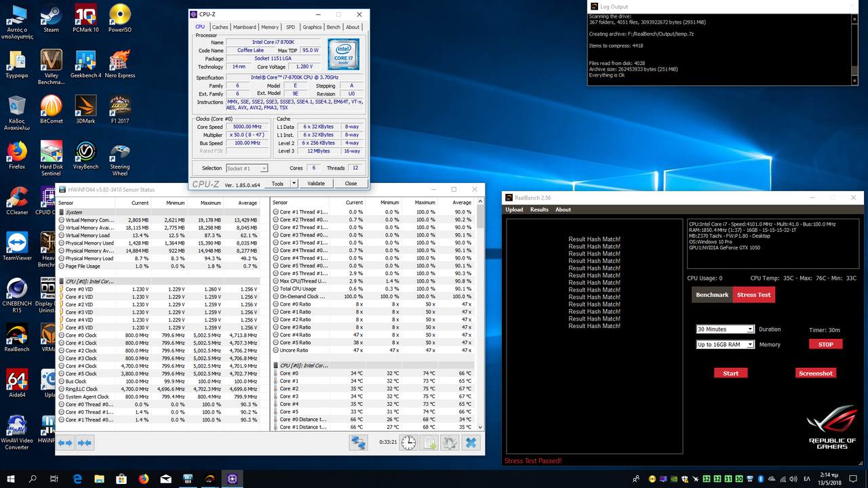Open Microsoft Edge from the taskbar

click(77, 479)
